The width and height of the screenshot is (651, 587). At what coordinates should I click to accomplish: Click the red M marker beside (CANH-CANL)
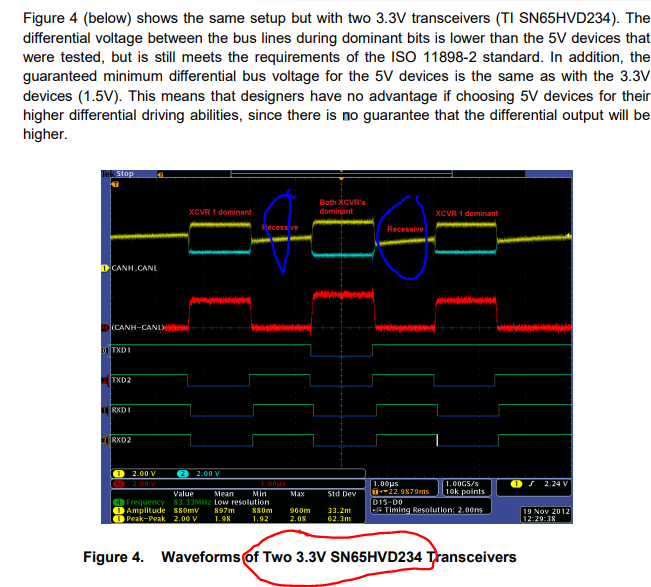click(105, 328)
